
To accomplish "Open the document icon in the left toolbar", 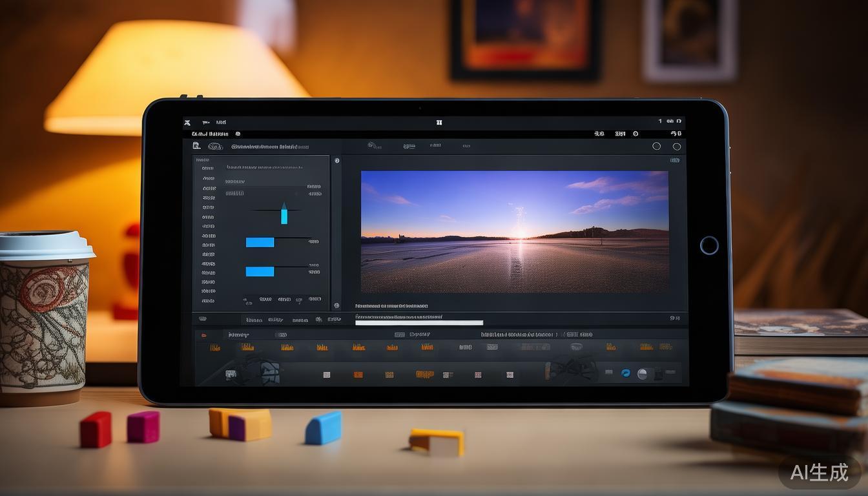I will [196, 146].
